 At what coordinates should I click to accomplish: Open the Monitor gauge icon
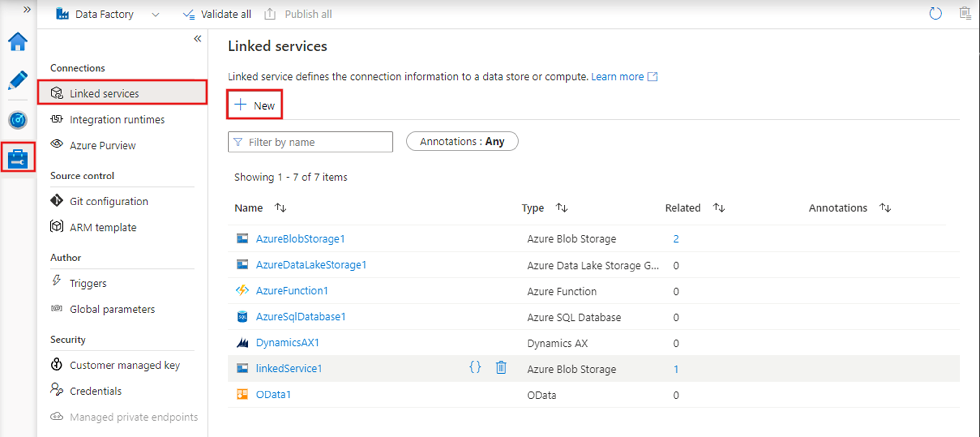click(18, 120)
